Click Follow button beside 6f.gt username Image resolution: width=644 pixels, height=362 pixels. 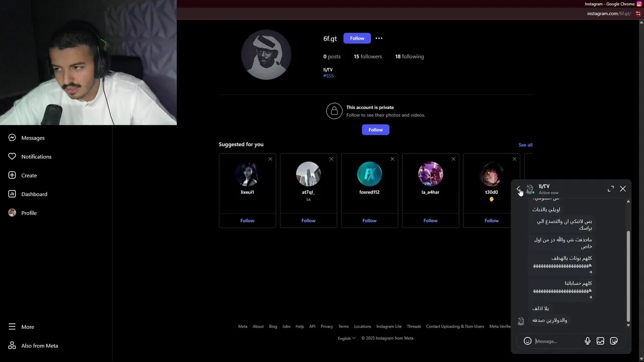tap(357, 38)
